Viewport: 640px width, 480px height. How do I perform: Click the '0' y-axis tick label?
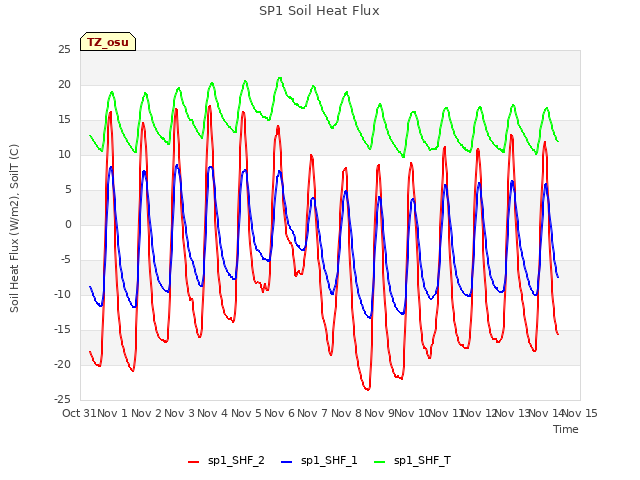68,225
